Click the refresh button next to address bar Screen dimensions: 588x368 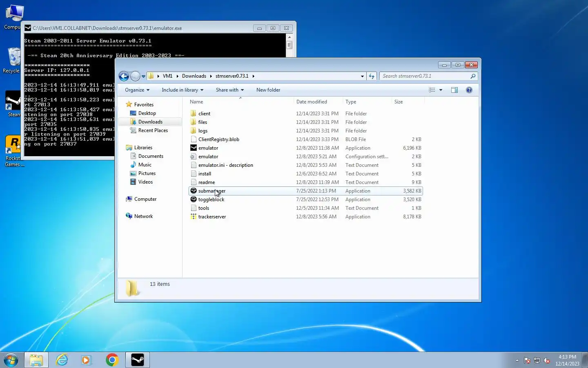[x=372, y=76]
